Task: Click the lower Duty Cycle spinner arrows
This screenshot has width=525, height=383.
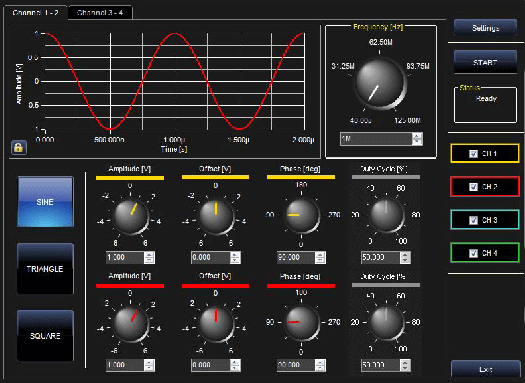Action: (x=405, y=365)
